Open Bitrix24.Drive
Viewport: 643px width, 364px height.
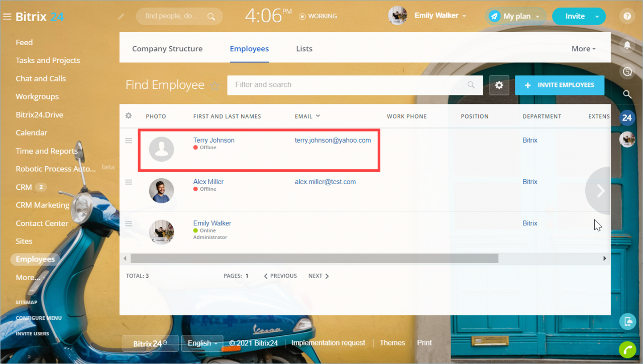(x=39, y=114)
